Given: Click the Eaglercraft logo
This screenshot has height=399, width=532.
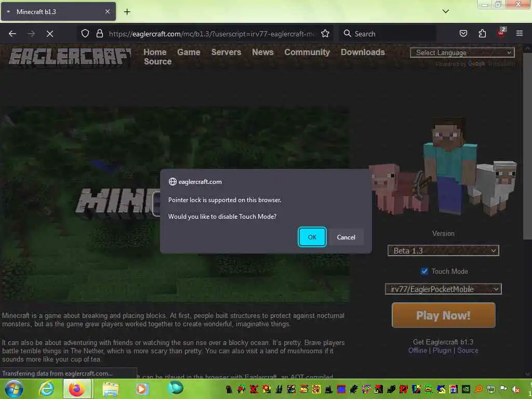Looking at the screenshot, I should coord(70,56).
